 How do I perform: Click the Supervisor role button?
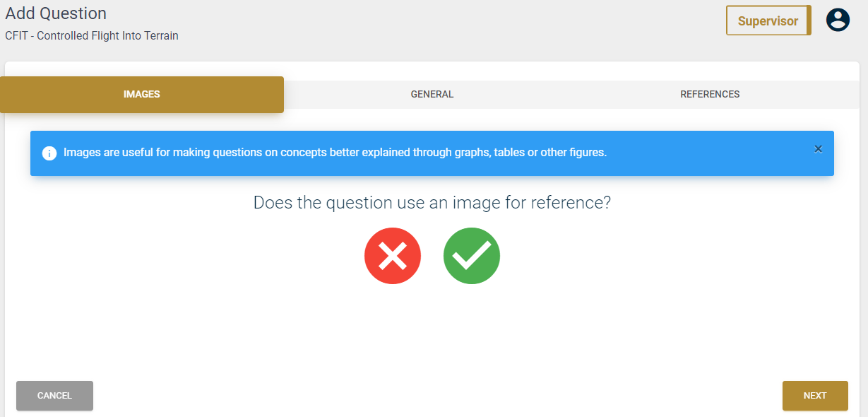(768, 20)
